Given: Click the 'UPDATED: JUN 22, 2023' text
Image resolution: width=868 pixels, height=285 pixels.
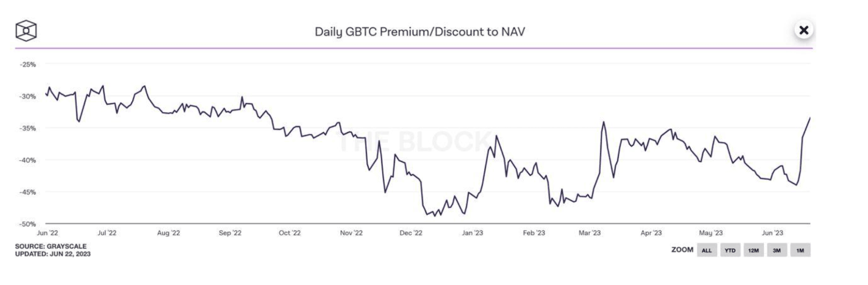Looking at the screenshot, I should click(x=52, y=254).
